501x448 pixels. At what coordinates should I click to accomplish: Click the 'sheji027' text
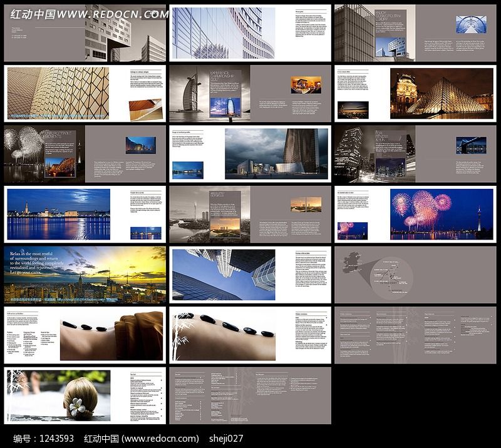[226, 439]
